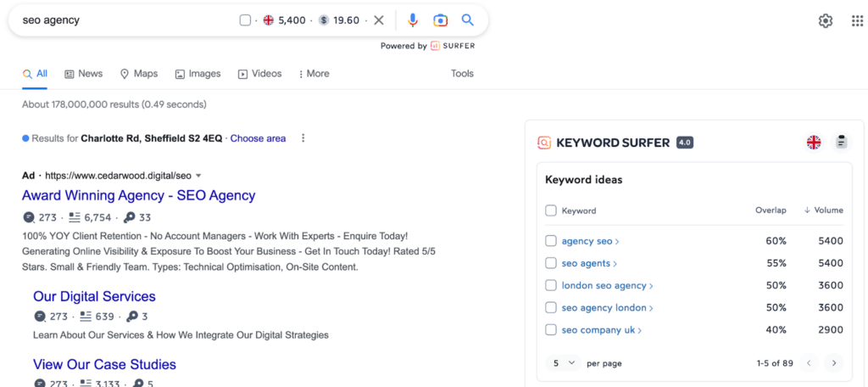
Task: Open the settings gear icon
Action: (825, 21)
